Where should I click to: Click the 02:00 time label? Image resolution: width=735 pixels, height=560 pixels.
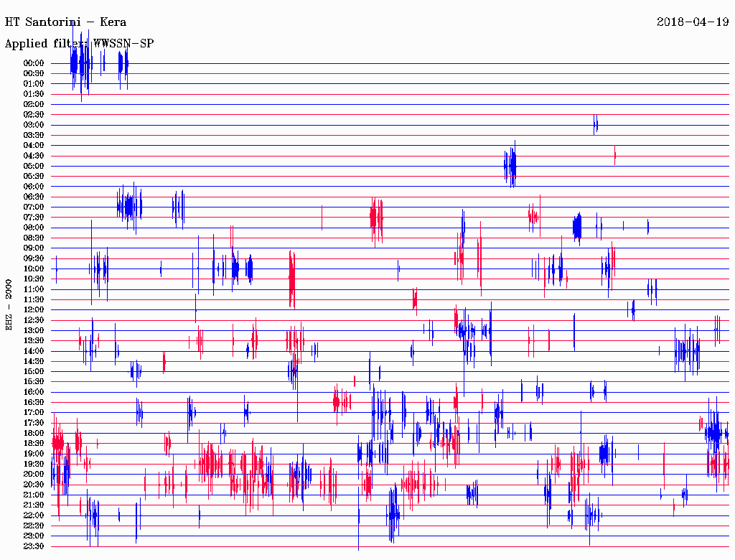(34, 104)
